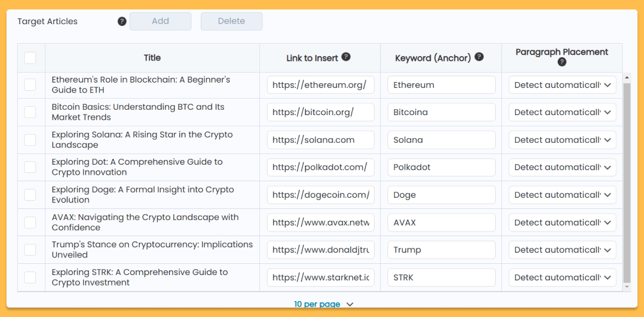Click help icon next to Keyword (Anchor)
Screen dimensions: 644x317
[x=479, y=57]
